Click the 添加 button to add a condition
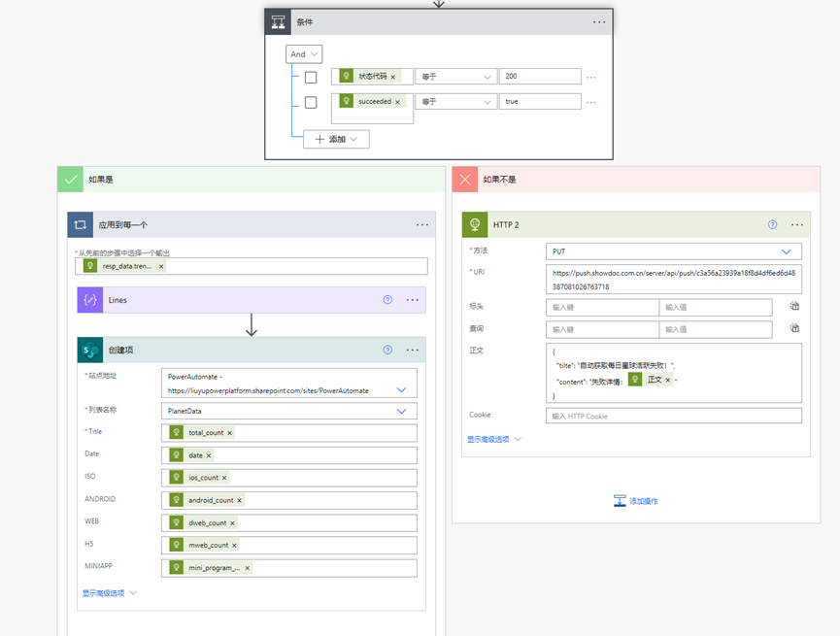 [x=337, y=139]
